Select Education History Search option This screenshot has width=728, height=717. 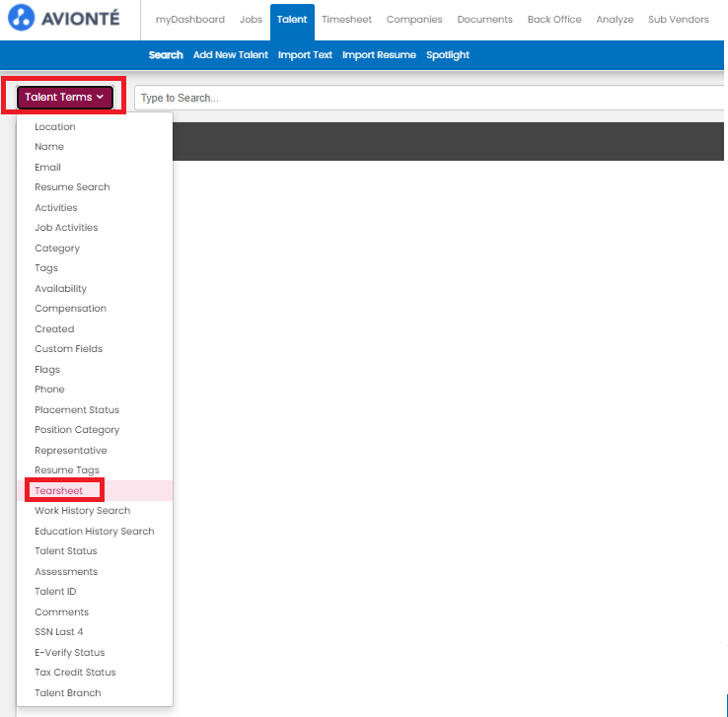[95, 531]
